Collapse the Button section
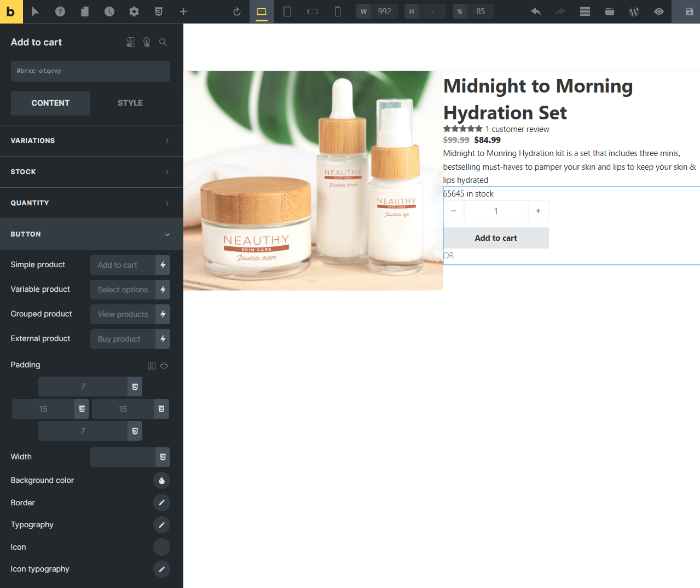 click(91, 234)
